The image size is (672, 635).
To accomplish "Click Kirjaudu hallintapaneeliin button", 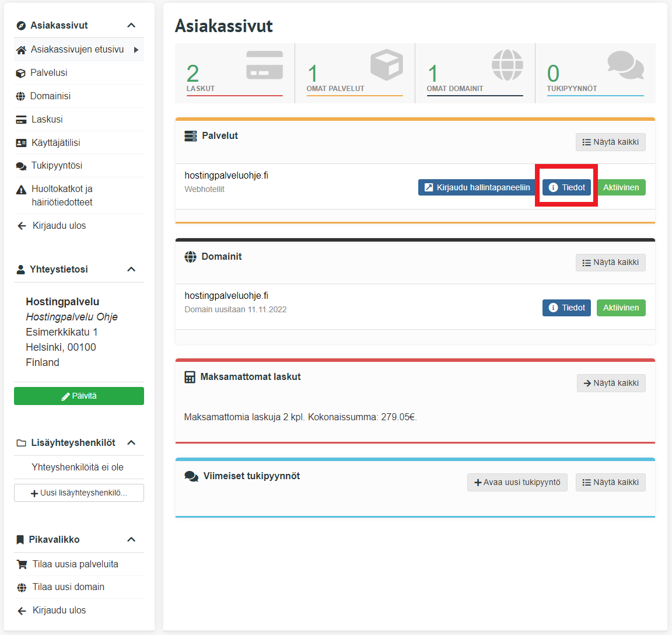I will (477, 187).
